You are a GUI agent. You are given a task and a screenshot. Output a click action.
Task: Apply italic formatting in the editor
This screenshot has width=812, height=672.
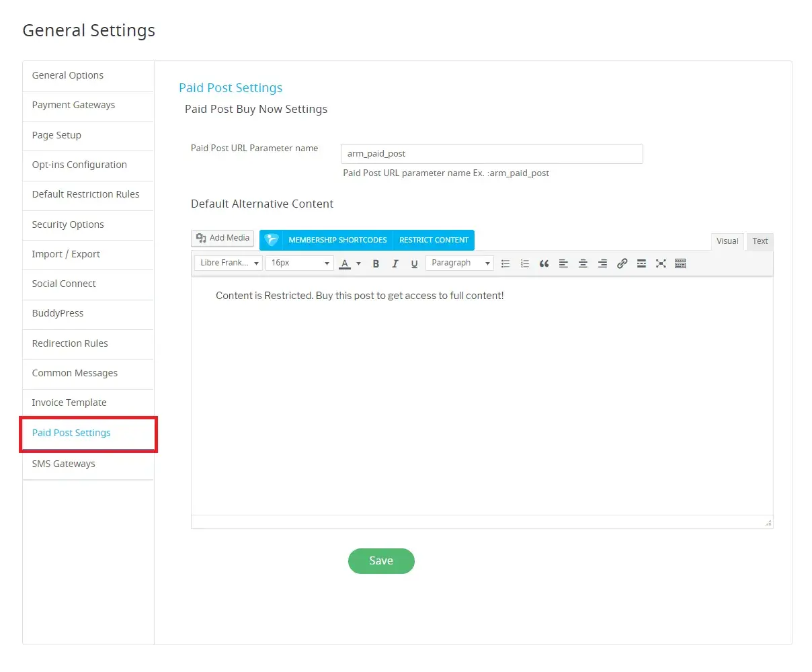pyautogui.click(x=395, y=263)
